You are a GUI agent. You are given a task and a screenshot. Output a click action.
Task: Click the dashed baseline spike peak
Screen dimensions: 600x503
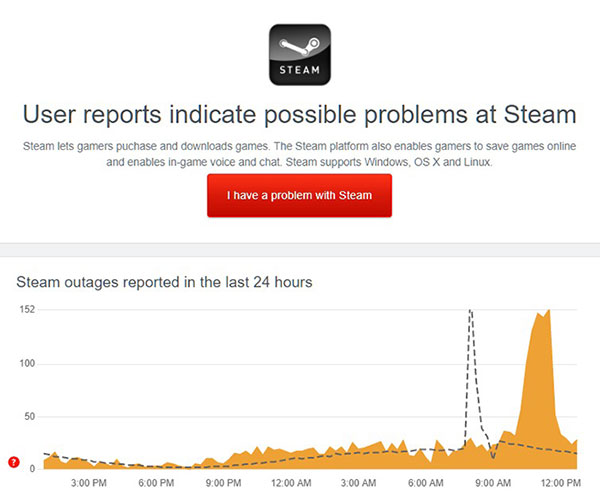tap(470, 312)
